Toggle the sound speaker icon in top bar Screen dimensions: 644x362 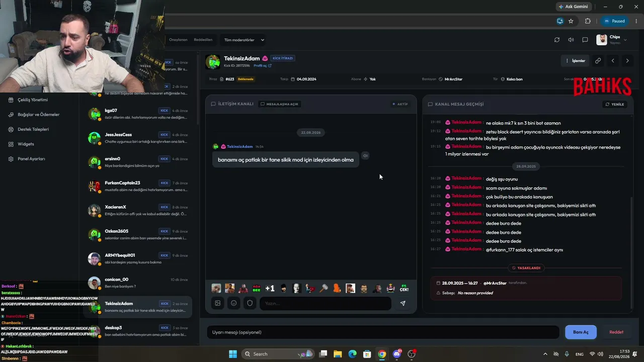click(571, 40)
